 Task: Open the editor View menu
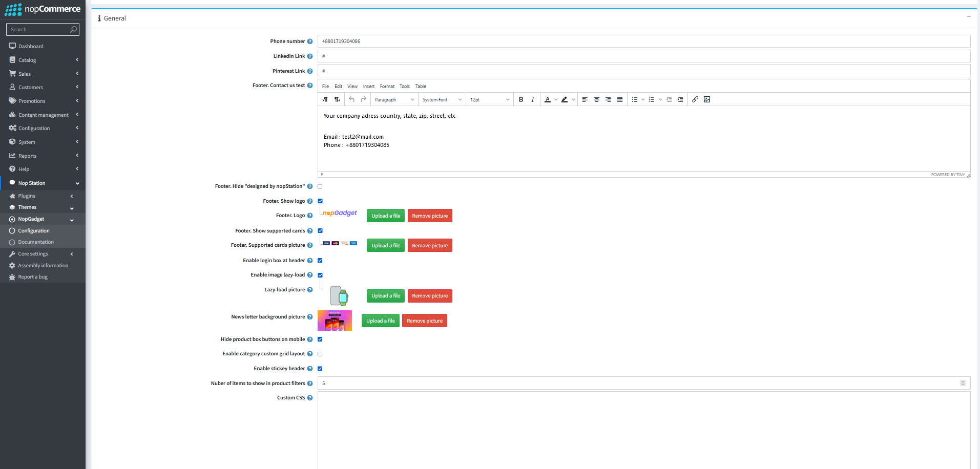pyautogui.click(x=352, y=87)
